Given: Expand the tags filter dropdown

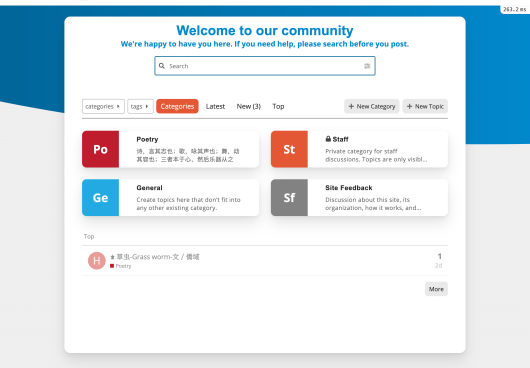Looking at the screenshot, I should [140, 106].
